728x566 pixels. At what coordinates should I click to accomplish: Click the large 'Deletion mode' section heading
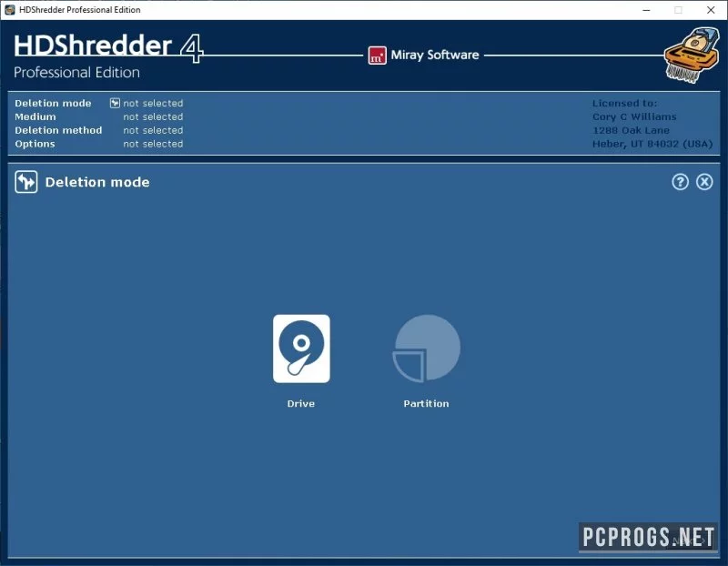(x=97, y=182)
